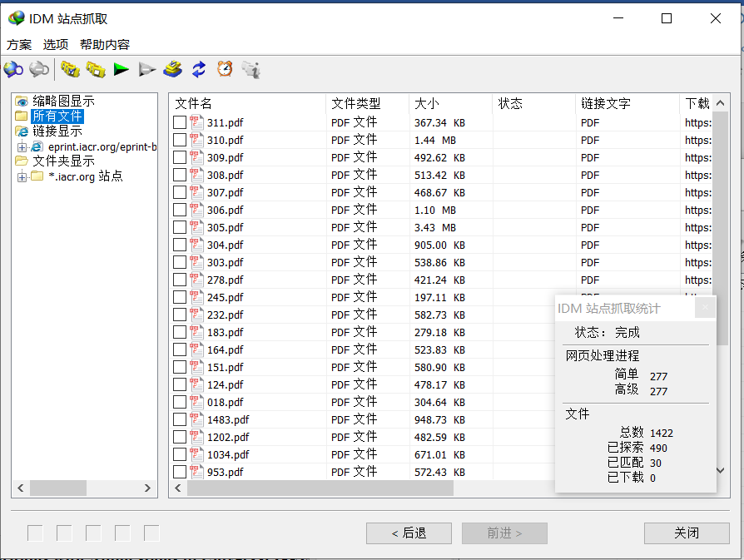Click the file list scroll-up arrow

[x=720, y=103]
